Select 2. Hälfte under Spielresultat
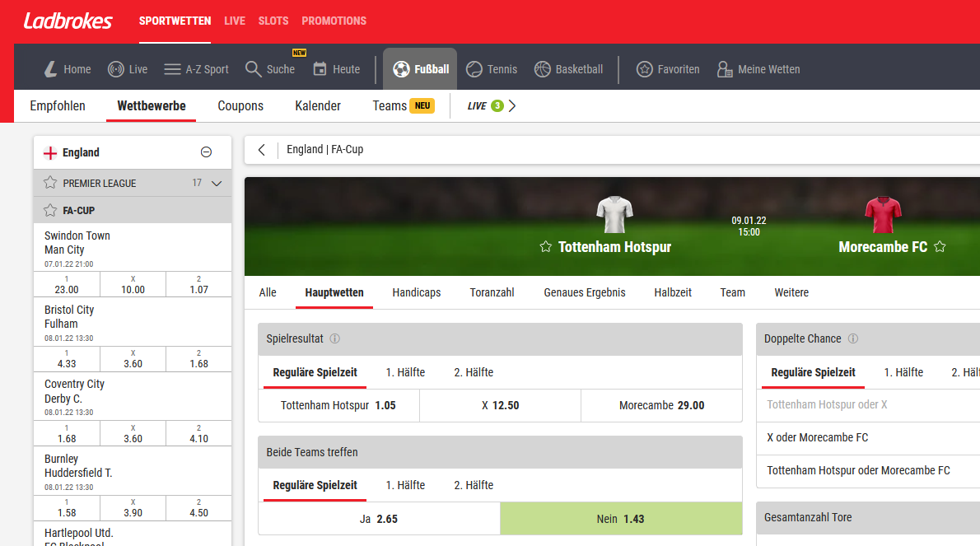Viewport: 980px width, 546px height. (474, 372)
